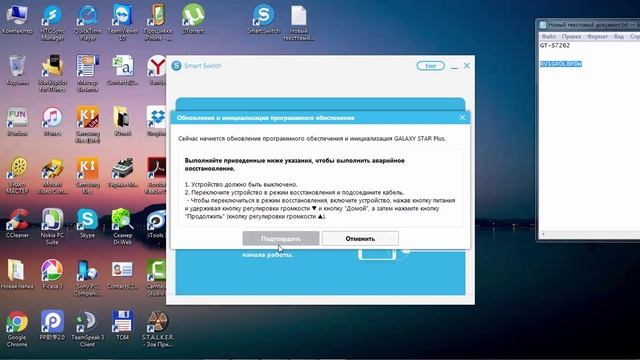640x360 pixels.
Task: Select the TC64 floppy desktop icon
Action: point(122,326)
